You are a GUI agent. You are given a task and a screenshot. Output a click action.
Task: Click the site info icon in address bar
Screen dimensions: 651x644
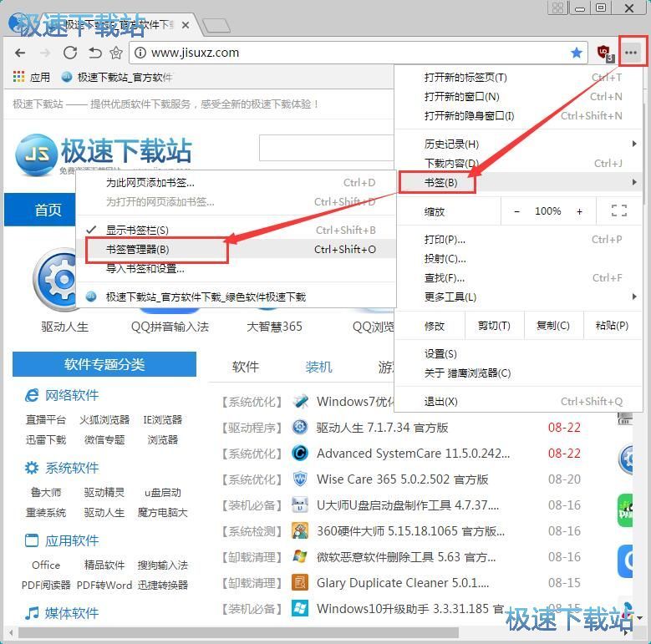pos(140,53)
